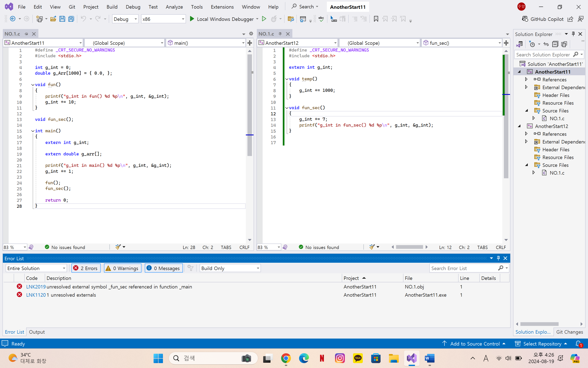Click the Switch Views icon in Solution Explorer
This screenshot has height=368, width=588.
[x=519, y=44]
